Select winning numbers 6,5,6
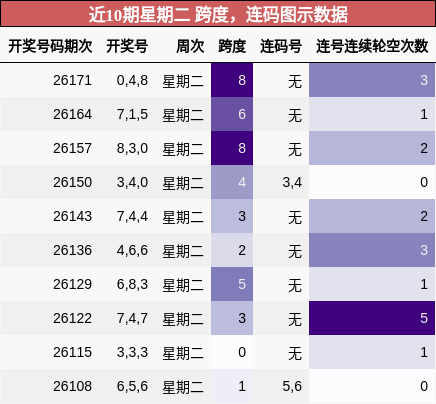The width and height of the screenshot is (436, 404). coord(132,386)
